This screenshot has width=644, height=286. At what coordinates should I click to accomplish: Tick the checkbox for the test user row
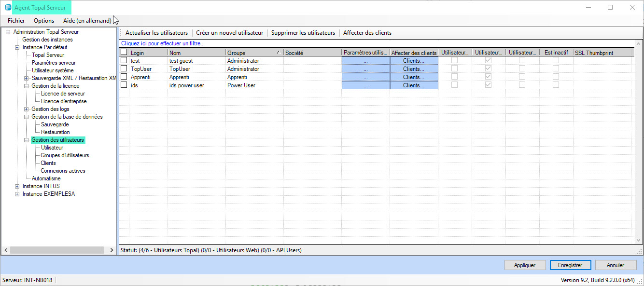124,61
